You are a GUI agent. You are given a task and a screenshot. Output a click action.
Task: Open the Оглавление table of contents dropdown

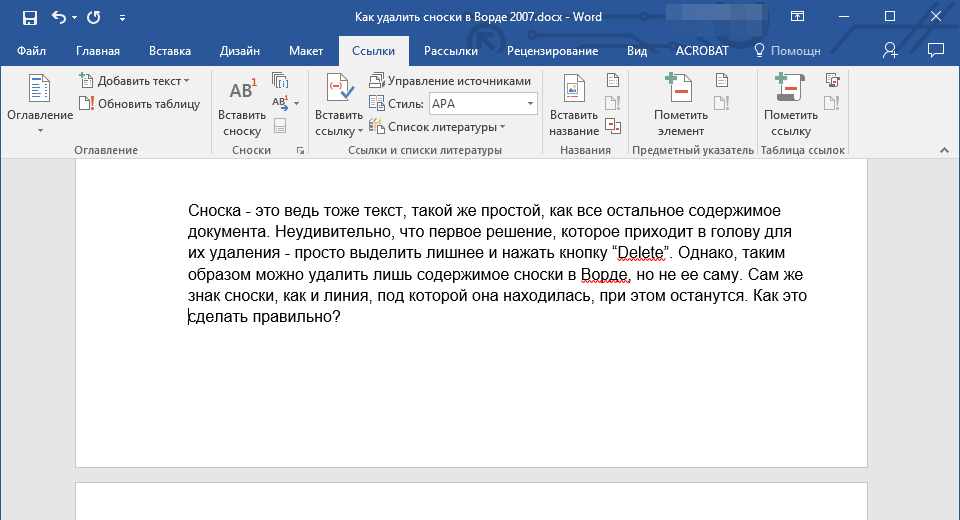(x=40, y=108)
